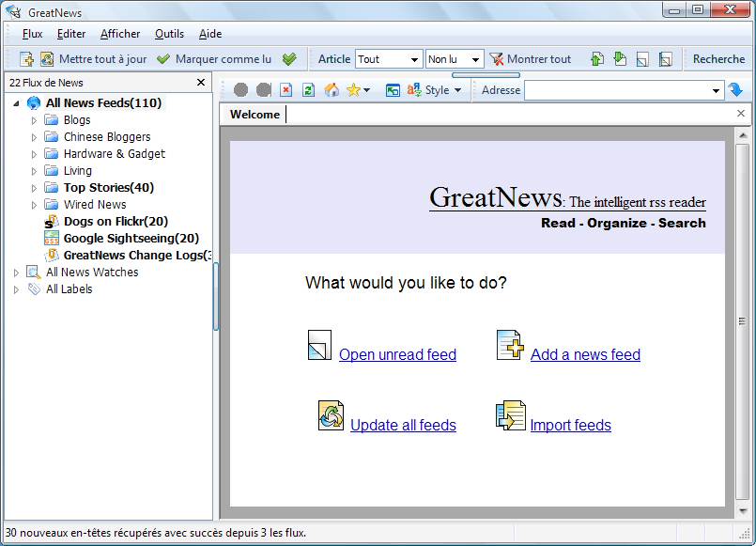Click the Recherche toolbar button
The width and height of the screenshot is (756, 546).
coord(718,59)
